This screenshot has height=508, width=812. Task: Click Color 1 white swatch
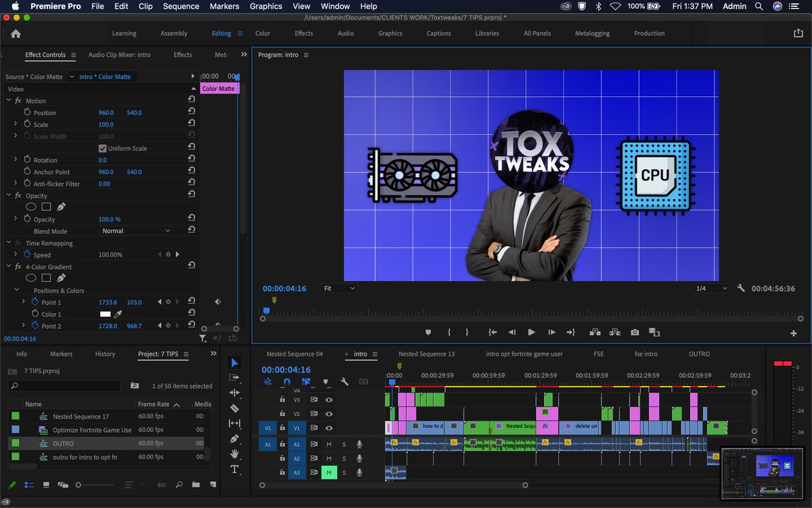105,314
